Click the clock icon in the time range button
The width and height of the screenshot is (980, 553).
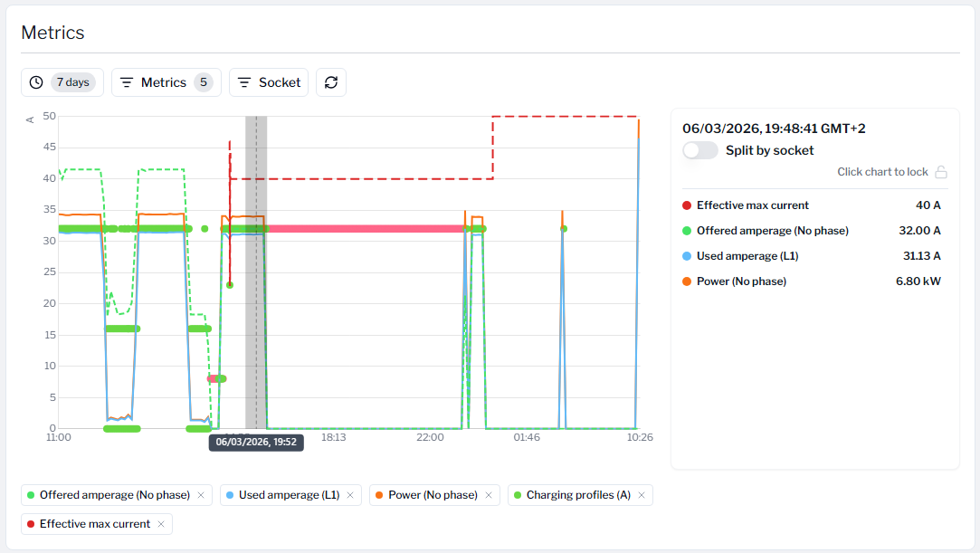(x=36, y=82)
